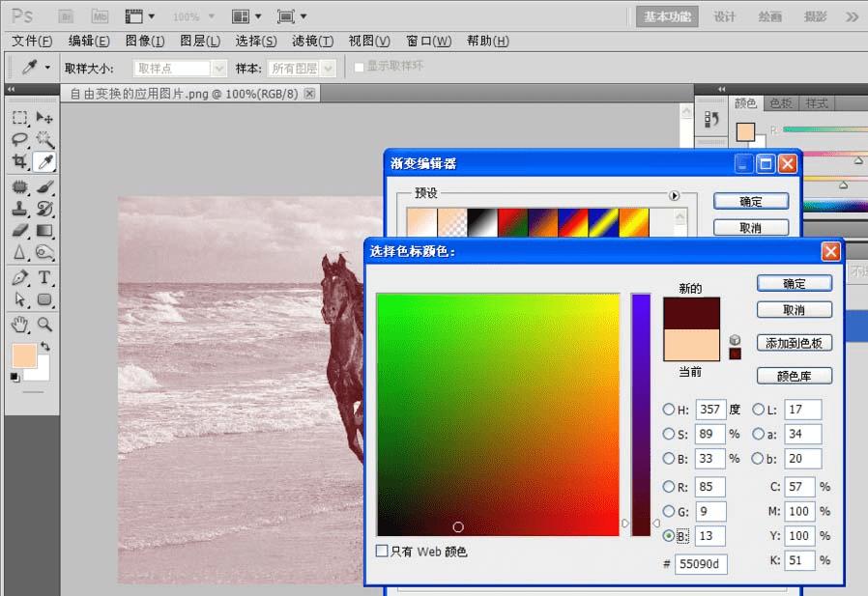Open 颜色库 color libraries button
The image size is (868, 596).
tap(794, 377)
